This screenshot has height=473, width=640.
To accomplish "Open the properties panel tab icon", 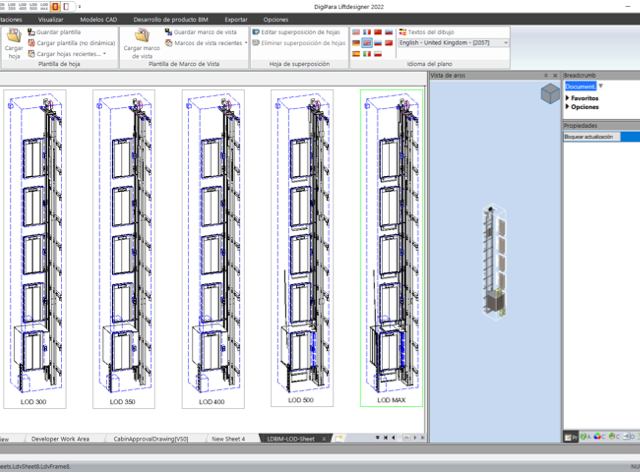I will (x=570, y=437).
